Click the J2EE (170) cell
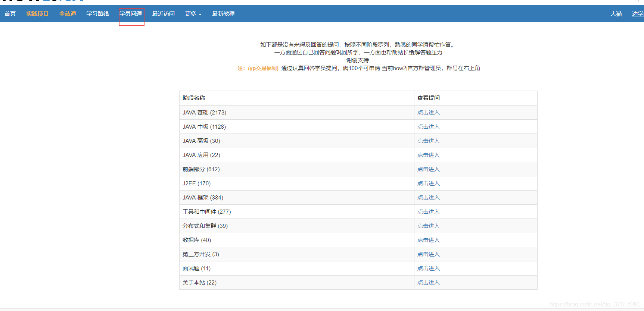644x311 pixels. click(x=297, y=183)
